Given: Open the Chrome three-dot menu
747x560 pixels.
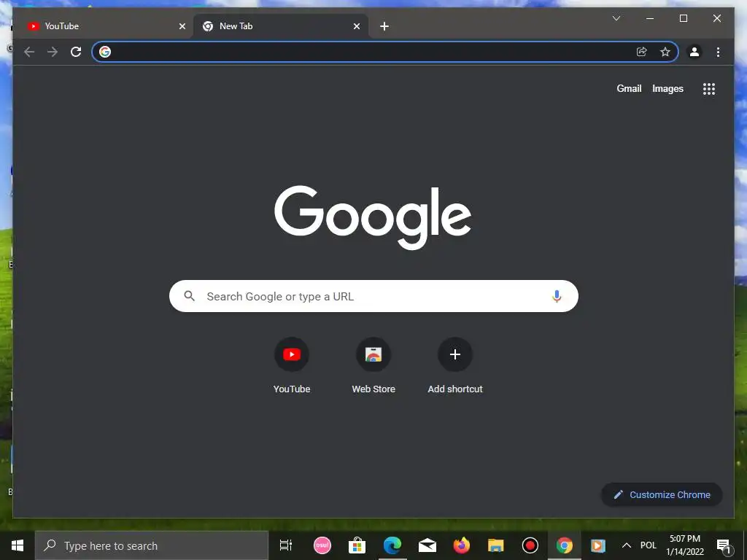Looking at the screenshot, I should tap(718, 52).
